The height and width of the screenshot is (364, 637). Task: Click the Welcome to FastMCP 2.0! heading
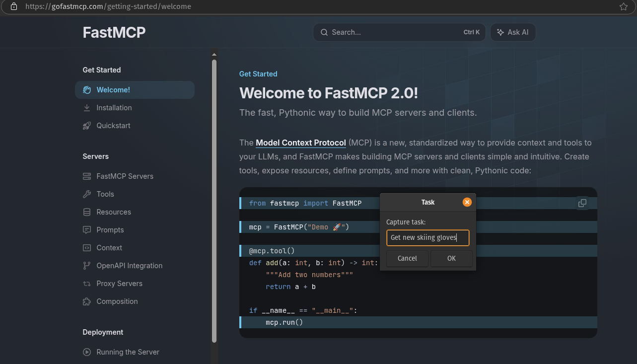(x=329, y=93)
